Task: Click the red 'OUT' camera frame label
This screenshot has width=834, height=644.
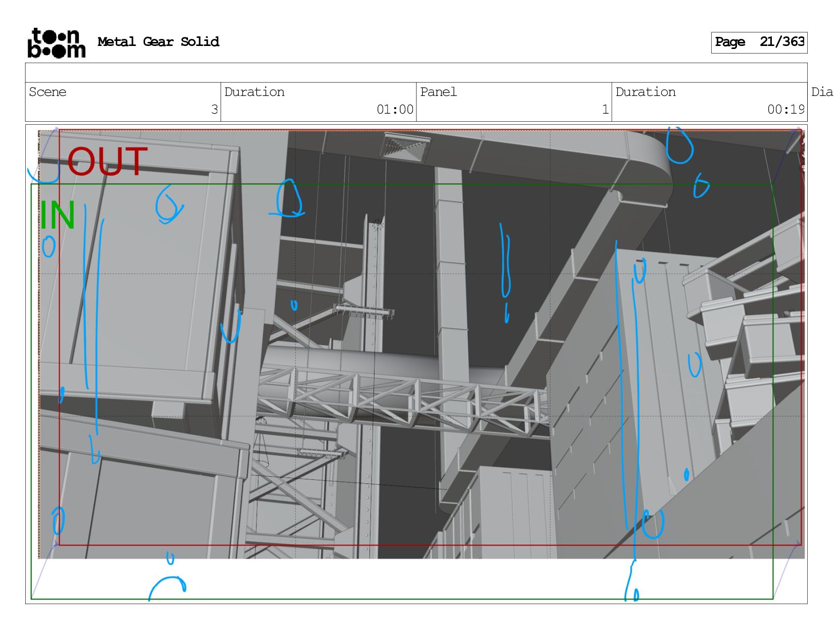Action: 107,162
